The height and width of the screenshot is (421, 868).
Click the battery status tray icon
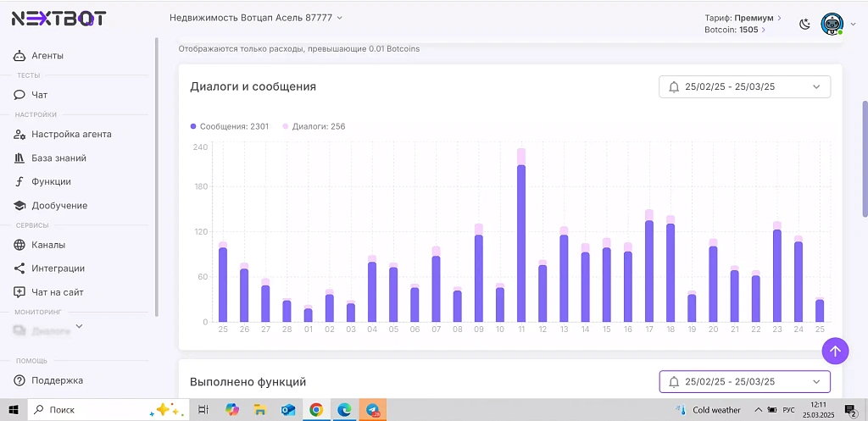click(x=771, y=410)
